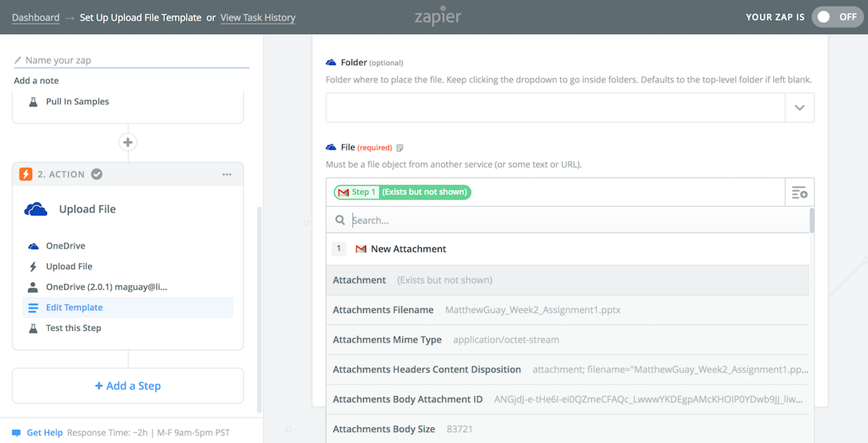Screen dimensions: 868x443
Task: Click the large OneDrive cloud icon
Action: (x=35, y=209)
